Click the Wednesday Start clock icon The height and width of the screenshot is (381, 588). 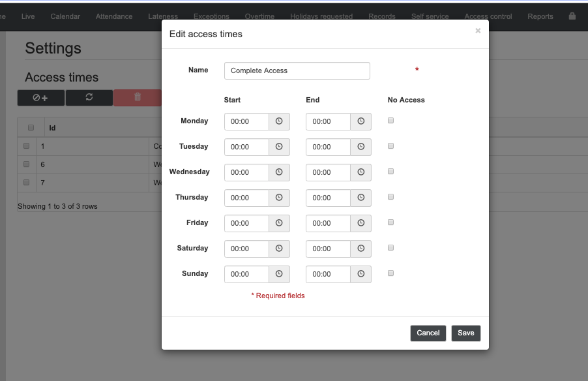pyautogui.click(x=279, y=172)
